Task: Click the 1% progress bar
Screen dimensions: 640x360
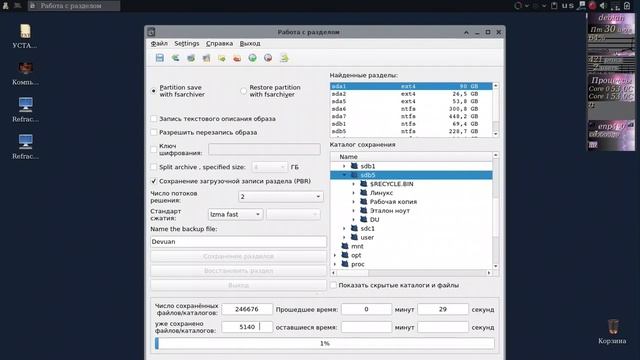Action: tap(324, 343)
